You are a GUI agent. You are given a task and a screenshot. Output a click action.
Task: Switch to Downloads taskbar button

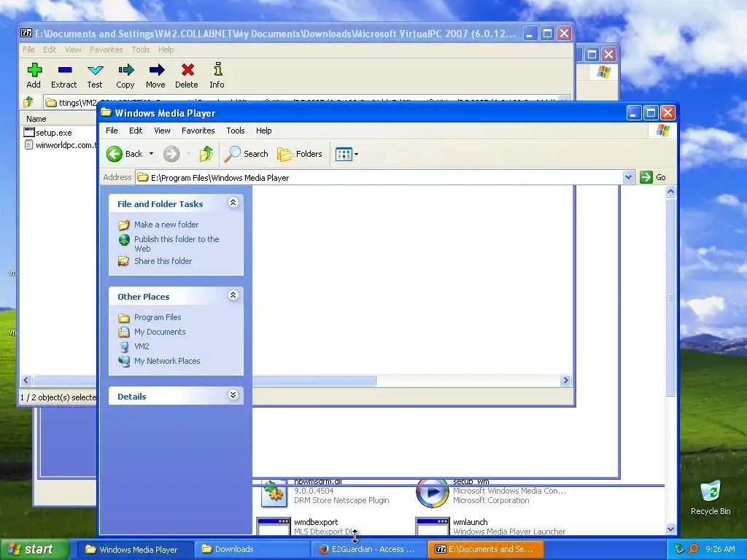tap(251, 549)
